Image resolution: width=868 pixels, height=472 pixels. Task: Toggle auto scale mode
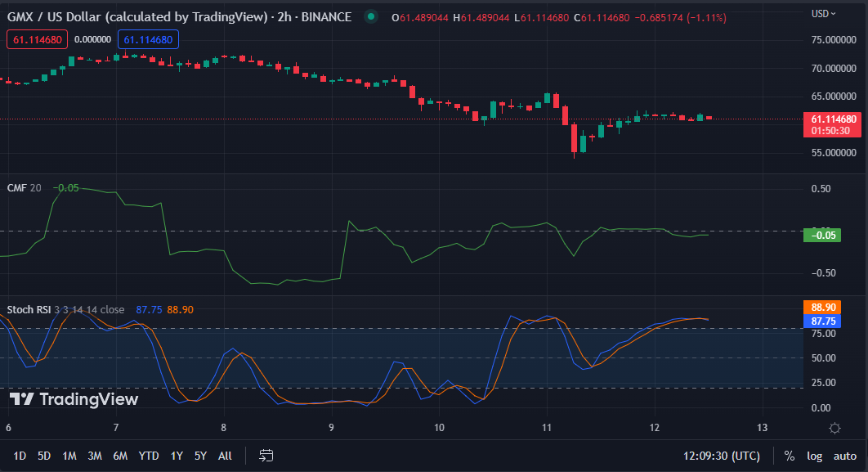tap(845, 456)
